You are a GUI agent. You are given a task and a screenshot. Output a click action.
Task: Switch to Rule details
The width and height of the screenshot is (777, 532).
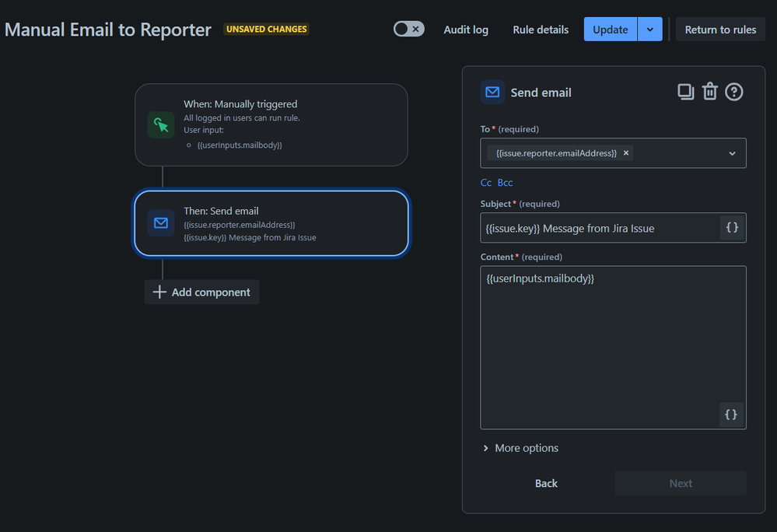point(540,29)
